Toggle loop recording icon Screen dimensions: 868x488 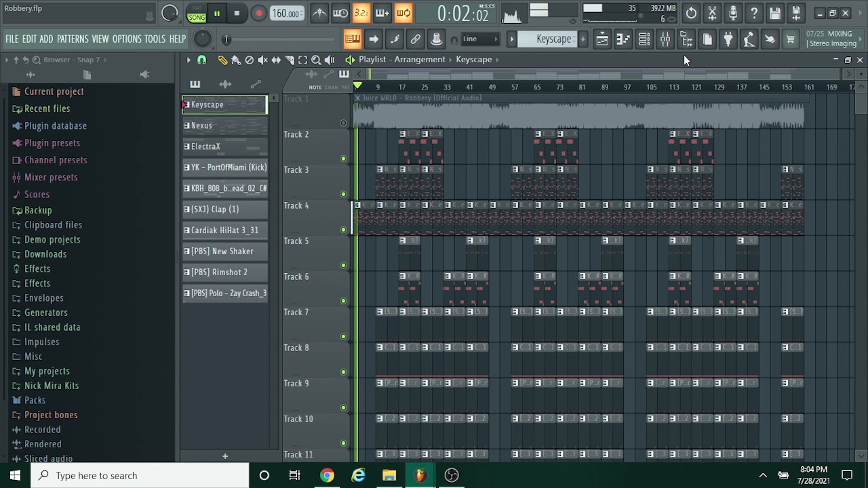[403, 13]
